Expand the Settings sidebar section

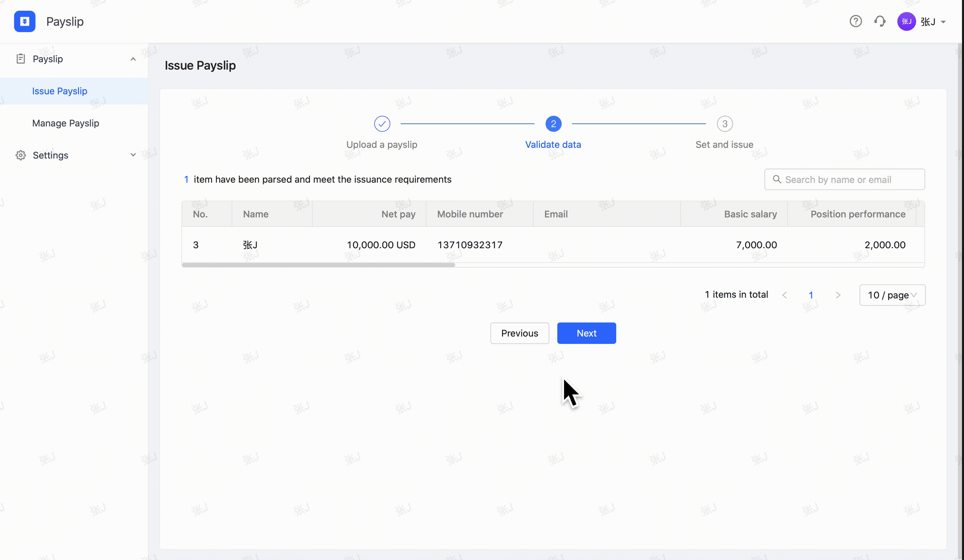[x=133, y=155]
